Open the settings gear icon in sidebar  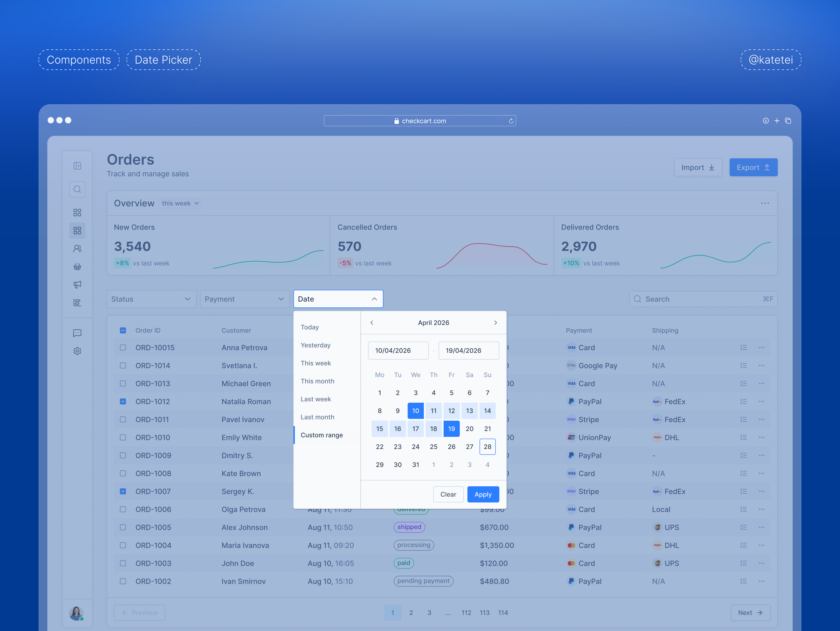(77, 351)
